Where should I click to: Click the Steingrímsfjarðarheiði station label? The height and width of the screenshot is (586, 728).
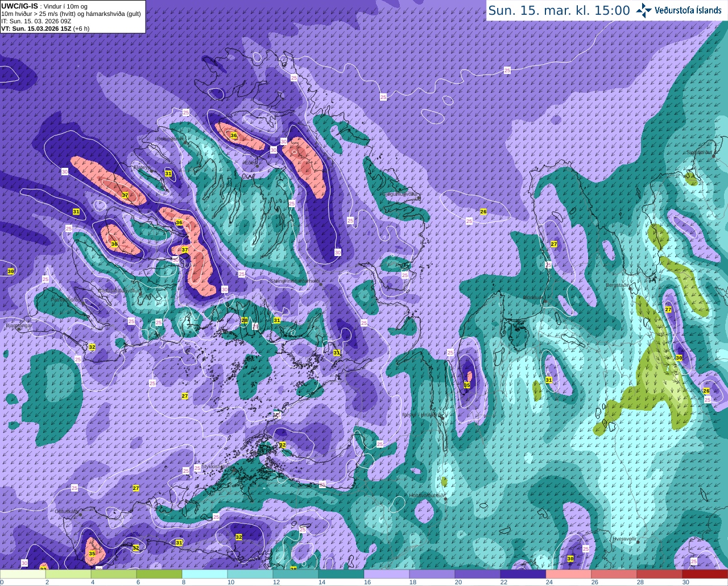295,280
